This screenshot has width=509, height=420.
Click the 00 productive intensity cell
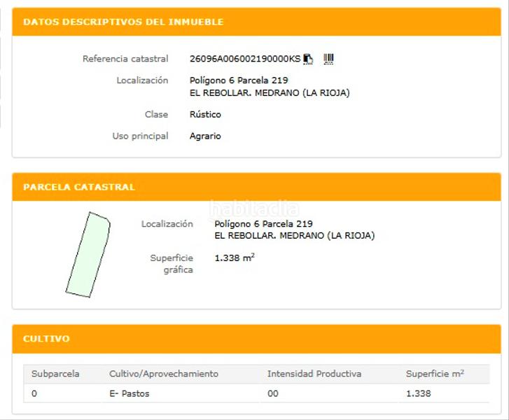click(x=273, y=393)
